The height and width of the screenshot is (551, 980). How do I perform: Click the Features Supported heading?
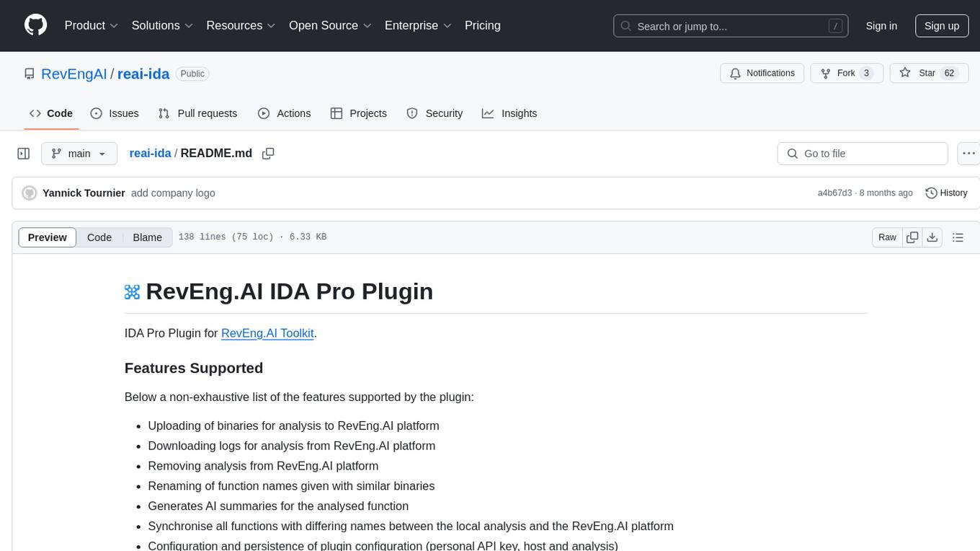pos(194,368)
